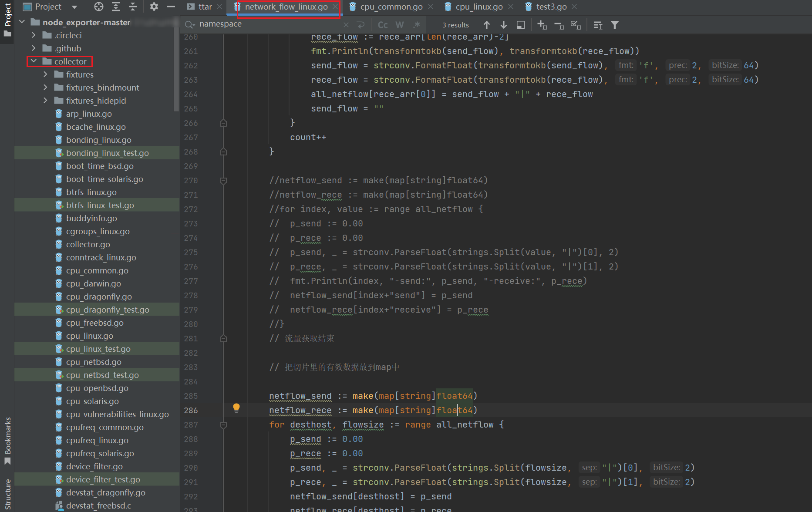This screenshot has height=512, width=812.
Task: Select btrfs_linux_test.go file
Action: [x=100, y=205]
